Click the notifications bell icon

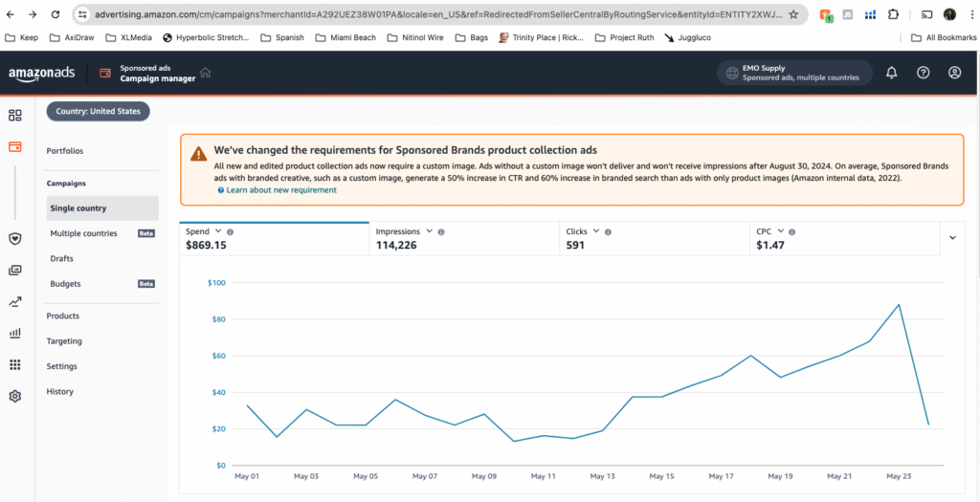point(891,73)
